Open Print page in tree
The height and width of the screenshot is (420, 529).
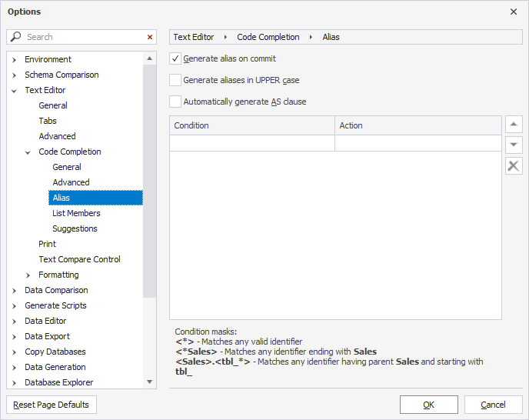[x=47, y=244]
